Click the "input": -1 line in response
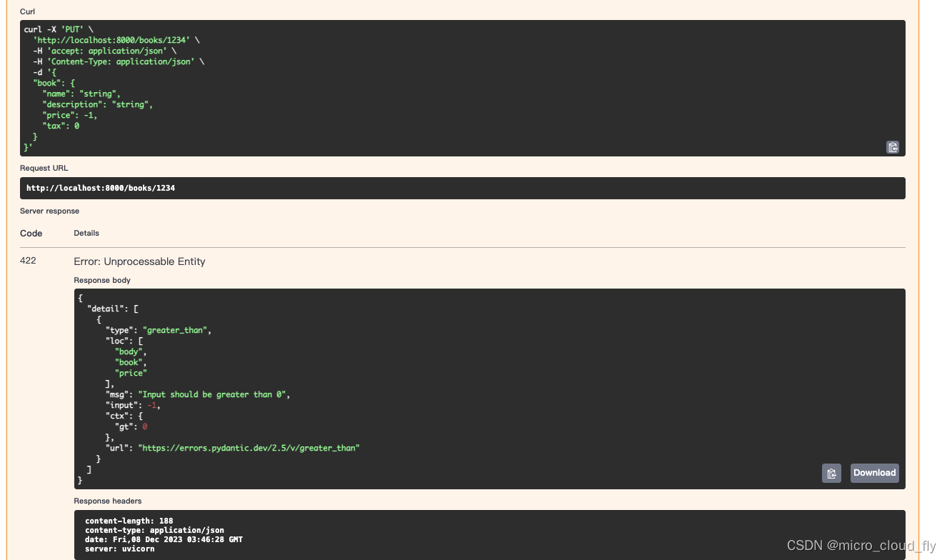 (133, 405)
